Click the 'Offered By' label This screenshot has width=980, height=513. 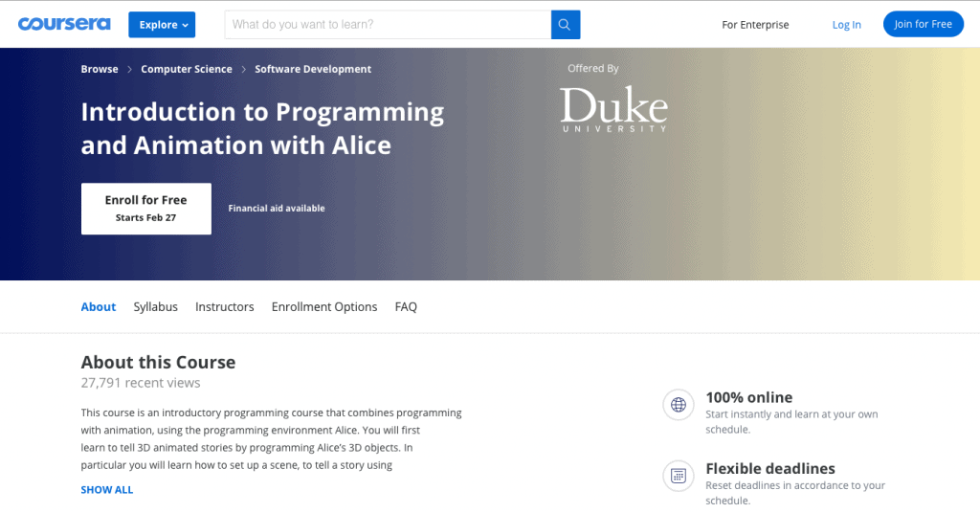[x=593, y=69]
